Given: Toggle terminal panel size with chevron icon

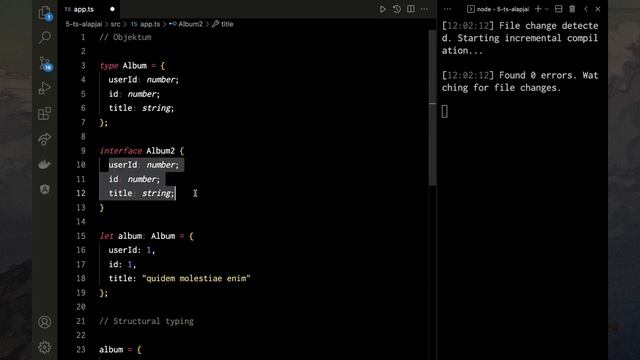Looking at the screenshot, I should click(586, 9).
